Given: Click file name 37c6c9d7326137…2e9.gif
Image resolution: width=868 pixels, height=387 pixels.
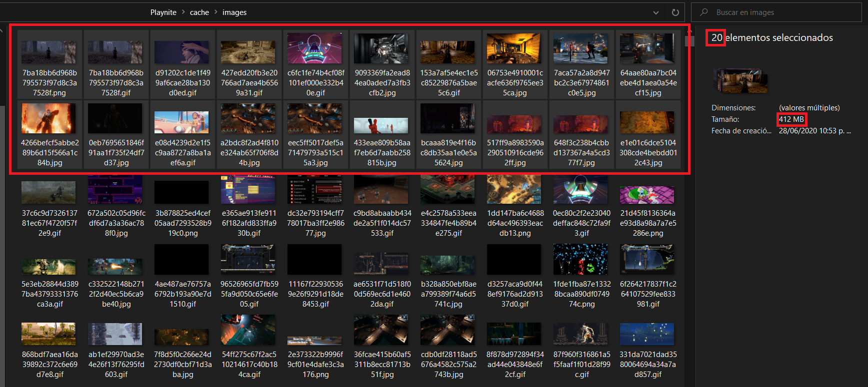Looking at the screenshot, I should (49, 223).
